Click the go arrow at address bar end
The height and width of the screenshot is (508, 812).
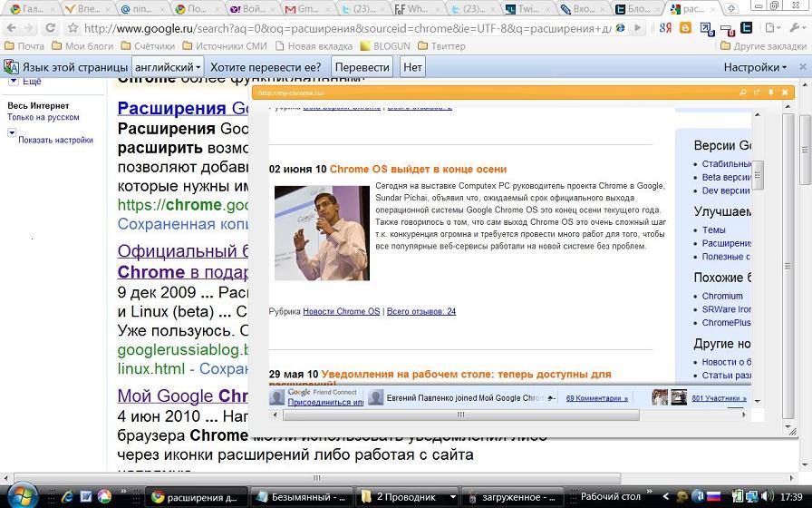[637, 28]
